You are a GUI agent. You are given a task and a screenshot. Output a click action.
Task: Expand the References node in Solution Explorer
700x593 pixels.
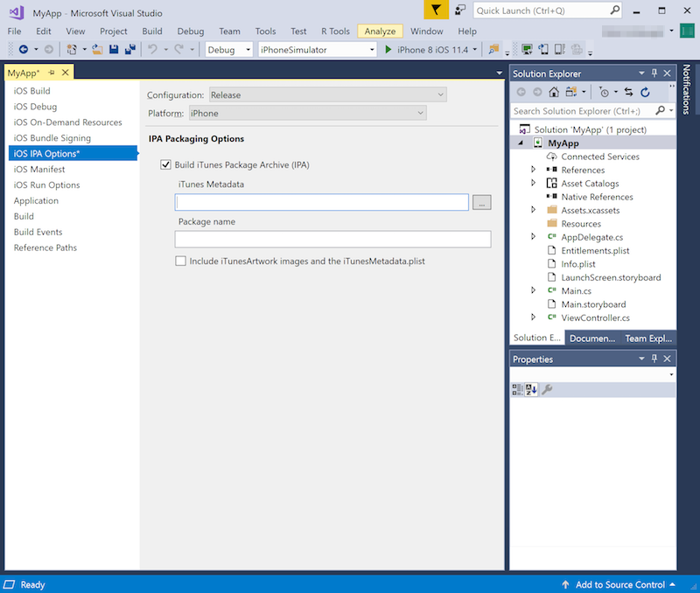534,170
